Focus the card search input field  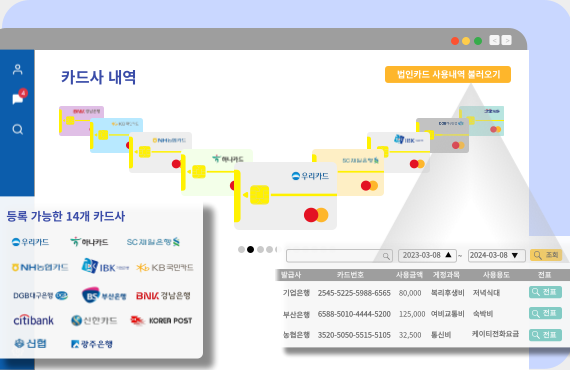click(x=340, y=256)
